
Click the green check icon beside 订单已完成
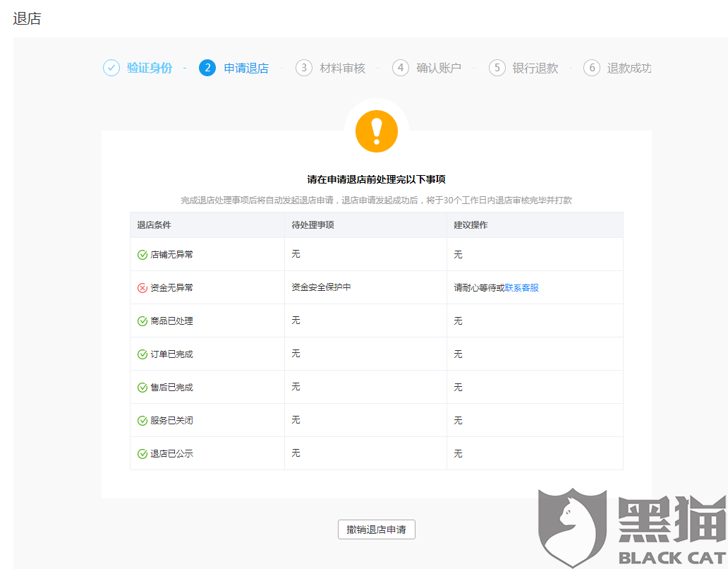click(142, 354)
